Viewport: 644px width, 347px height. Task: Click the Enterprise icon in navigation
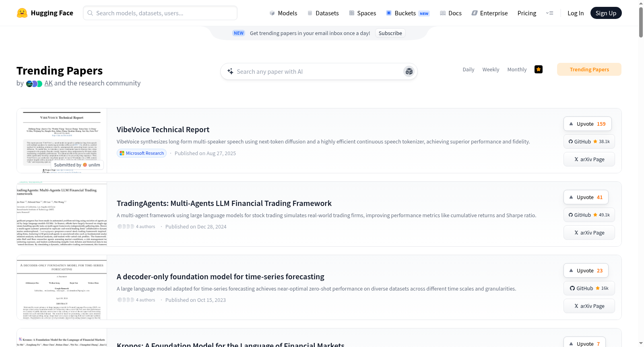(x=475, y=13)
